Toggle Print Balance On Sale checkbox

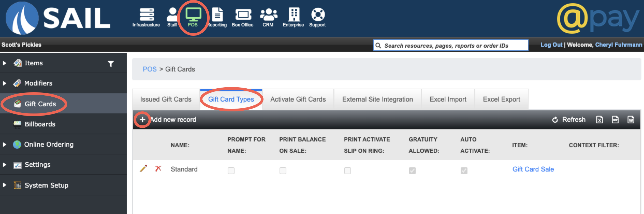pos(283,170)
